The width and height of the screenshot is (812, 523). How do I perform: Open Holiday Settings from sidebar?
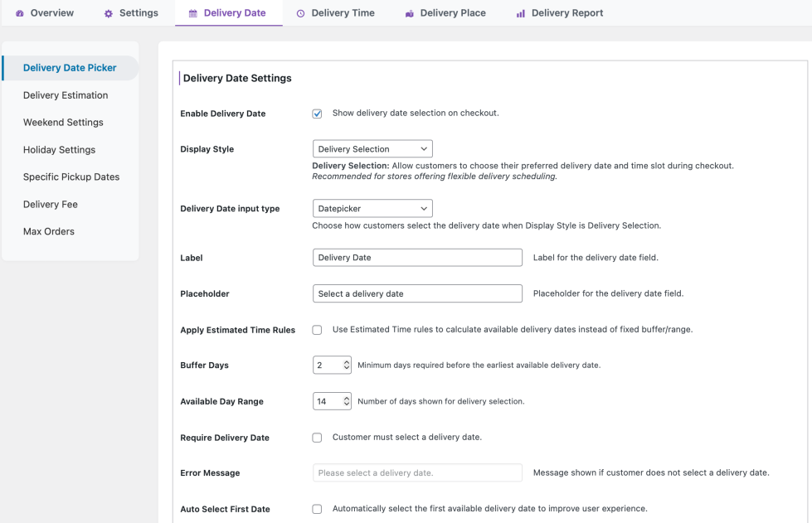[59, 150]
